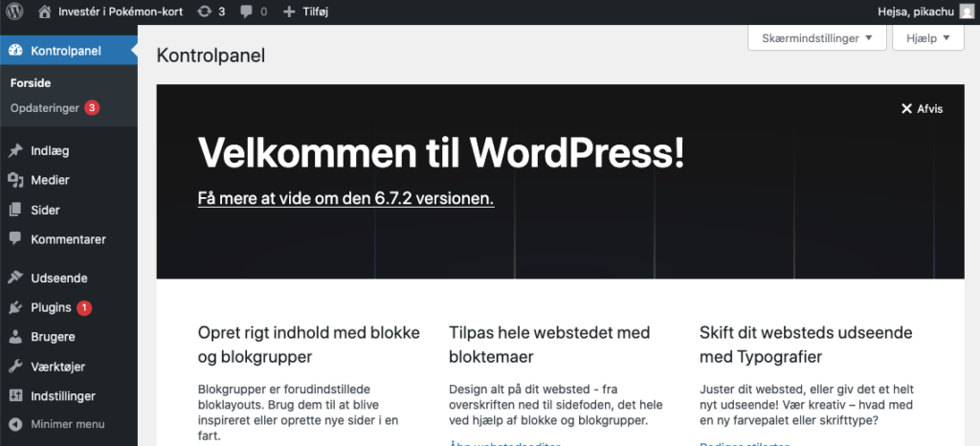Open the WordPress logo menu
This screenshot has height=446, width=980.
(15, 11)
